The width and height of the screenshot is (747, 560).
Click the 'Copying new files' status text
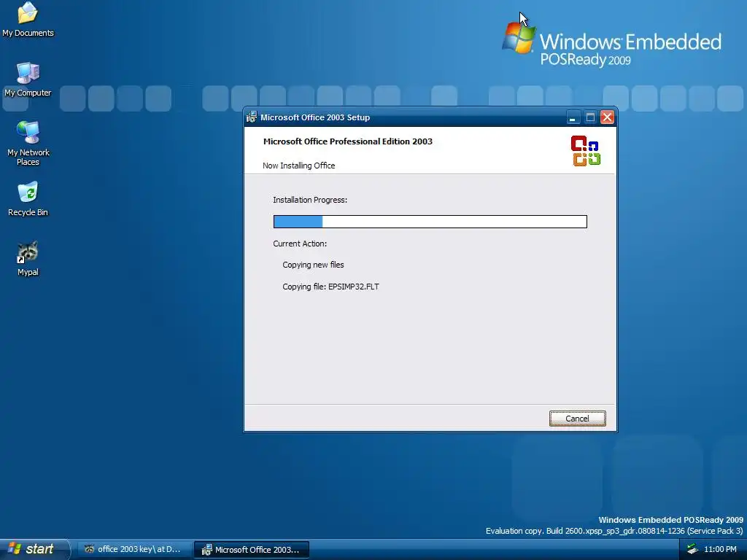tap(313, 265)
